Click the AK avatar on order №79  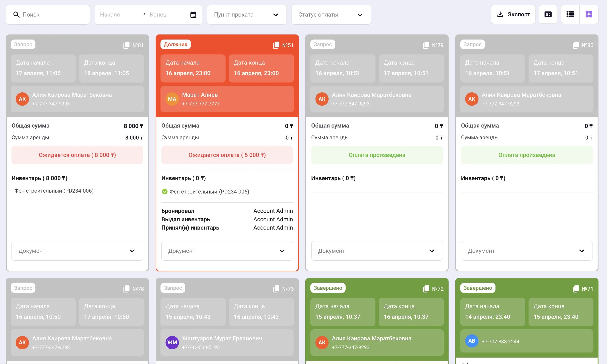pyautogui.click(x=322, y=99)
